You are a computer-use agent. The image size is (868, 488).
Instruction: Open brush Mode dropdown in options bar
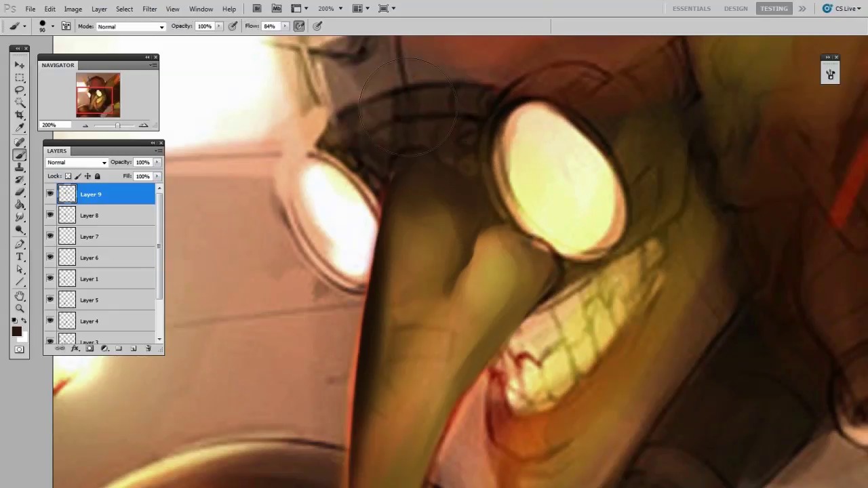click(x=131, y=26)
